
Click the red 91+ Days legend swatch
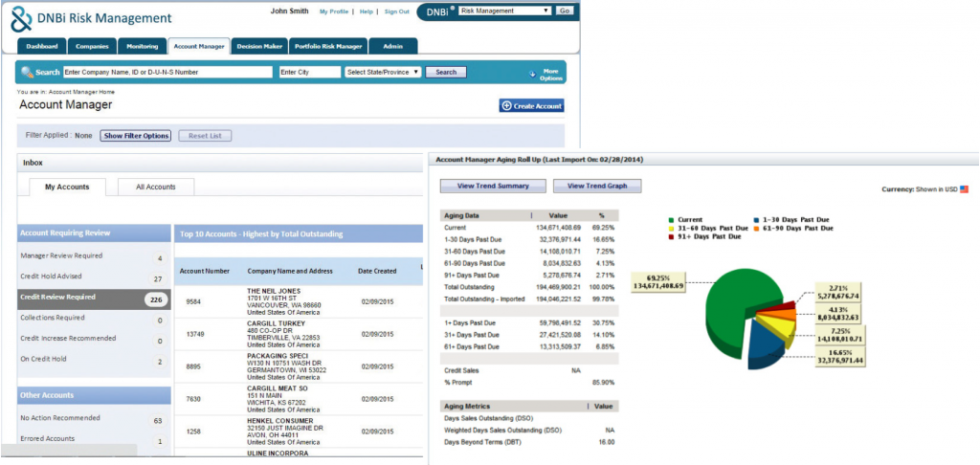671,237
